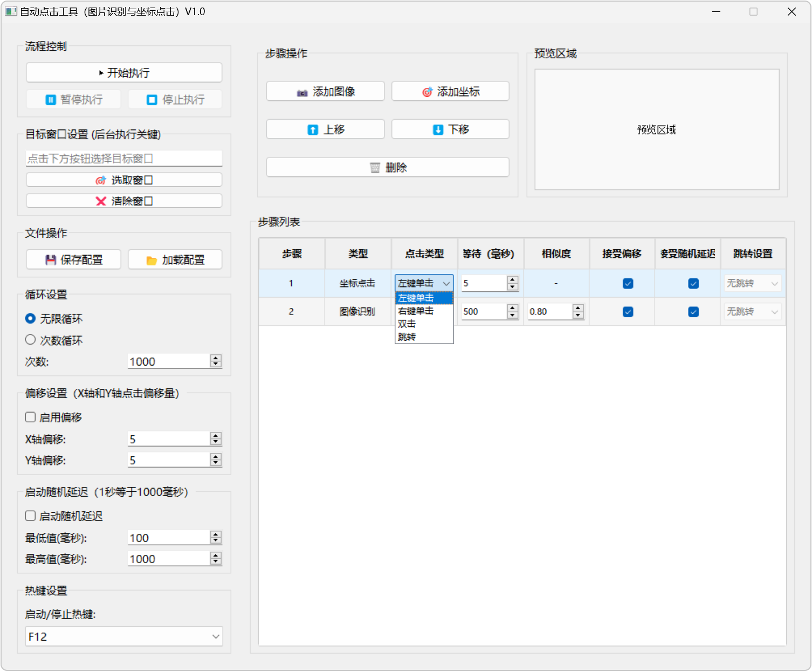Choose 双击 from the dropdown list
812x672 pixels.
click(424, 324)
